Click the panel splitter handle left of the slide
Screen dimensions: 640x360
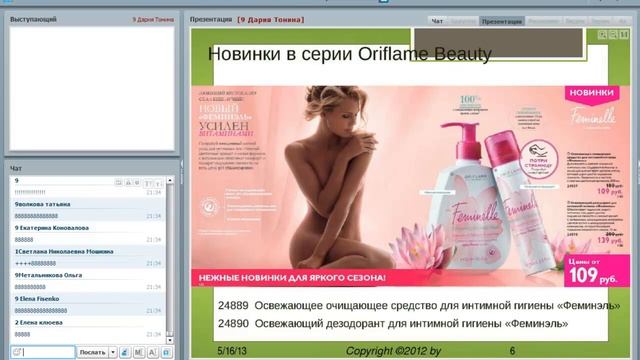[x=182, y=171]
